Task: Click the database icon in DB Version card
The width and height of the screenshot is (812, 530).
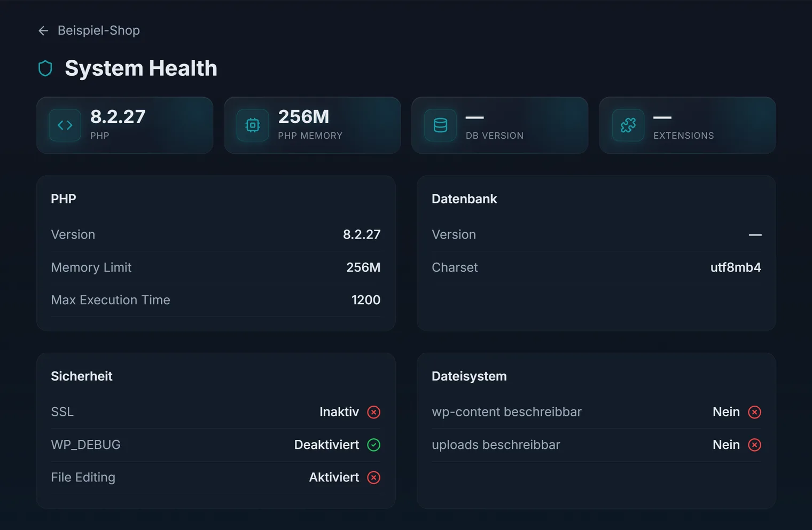Action: click(441, 125)
